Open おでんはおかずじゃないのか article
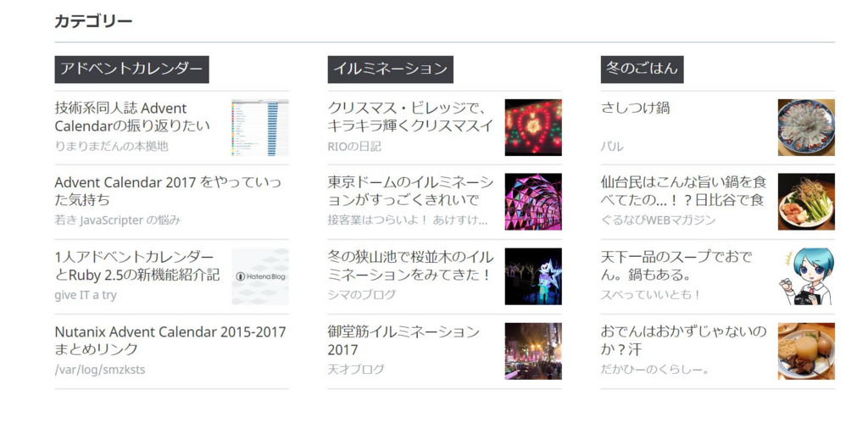 (682, 340)
